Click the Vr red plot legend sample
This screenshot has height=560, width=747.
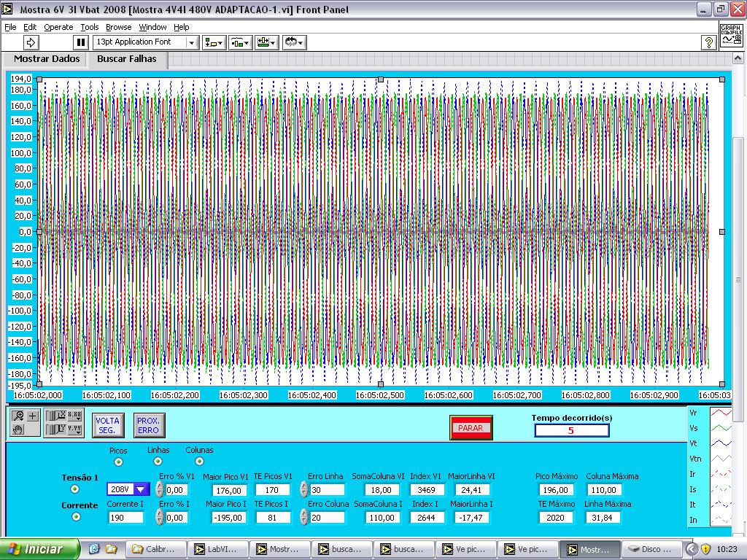click(x=721, y=413)
